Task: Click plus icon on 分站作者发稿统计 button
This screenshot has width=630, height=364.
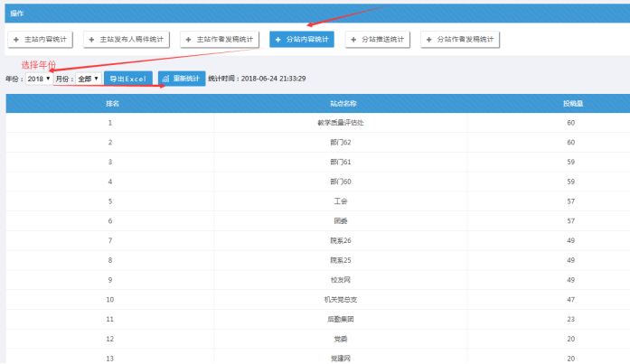Action: pos(428,40)
